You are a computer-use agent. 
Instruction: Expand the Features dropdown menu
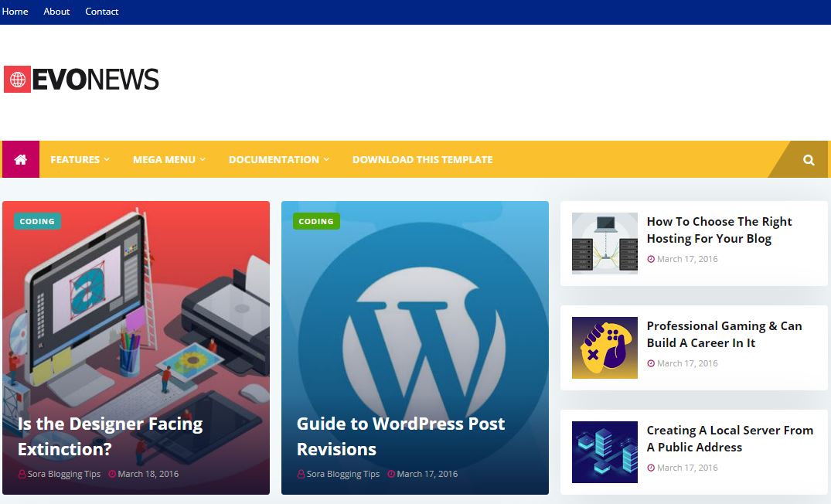coord(80,159)
